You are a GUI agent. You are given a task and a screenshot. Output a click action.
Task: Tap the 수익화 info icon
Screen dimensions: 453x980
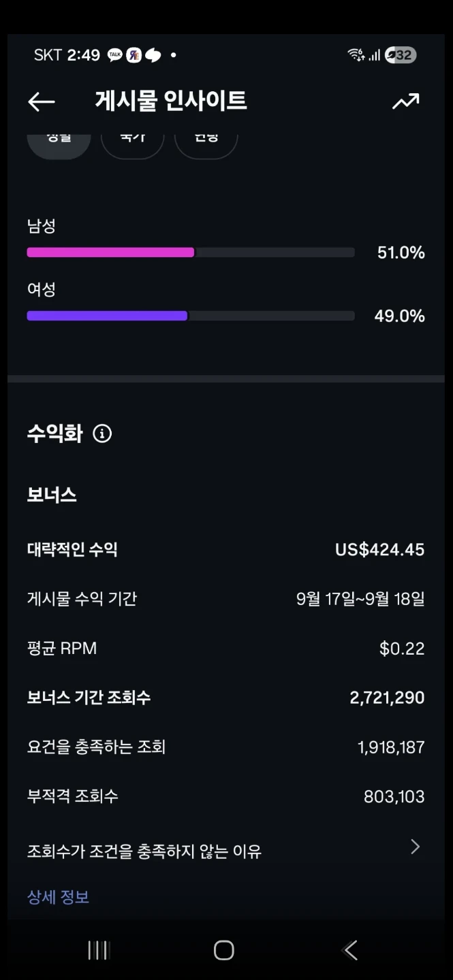pos(102,434)
